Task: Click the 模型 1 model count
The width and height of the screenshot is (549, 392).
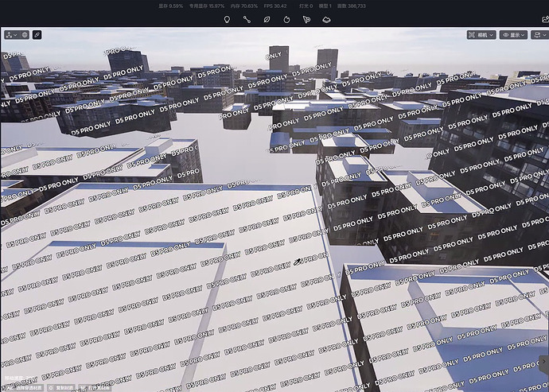Action: point(325,6)
